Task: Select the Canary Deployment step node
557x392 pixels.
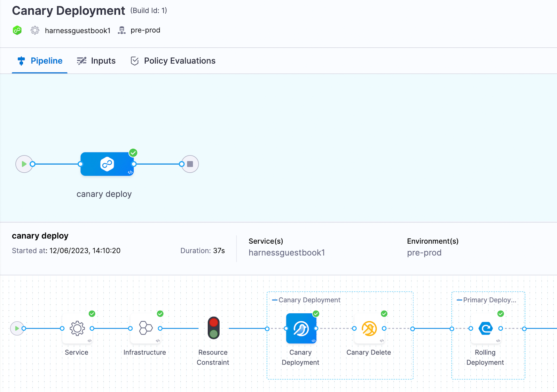Action: pyautogui.click(x=301, y=328)
